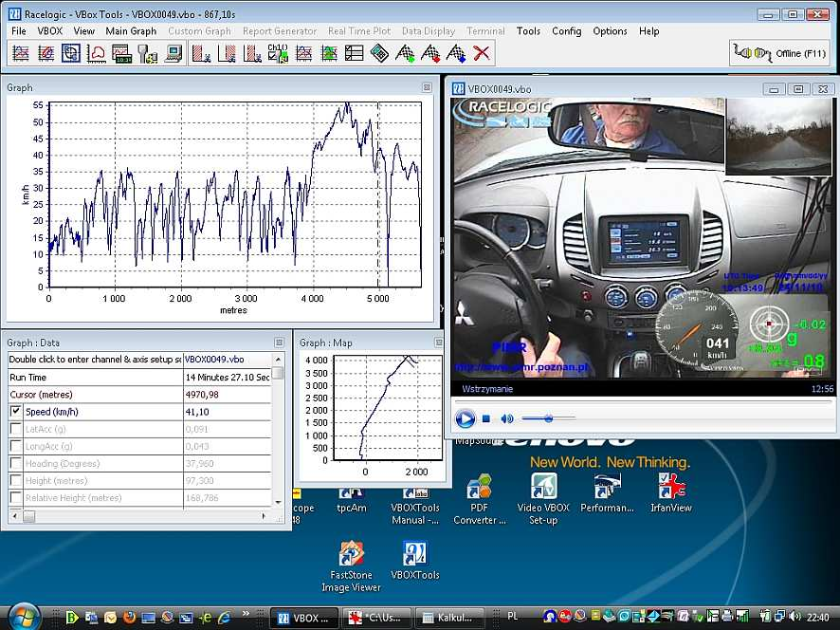This screenshot has width=840, height=630.
Task: Open the File menu
Action: click(19, 31)
